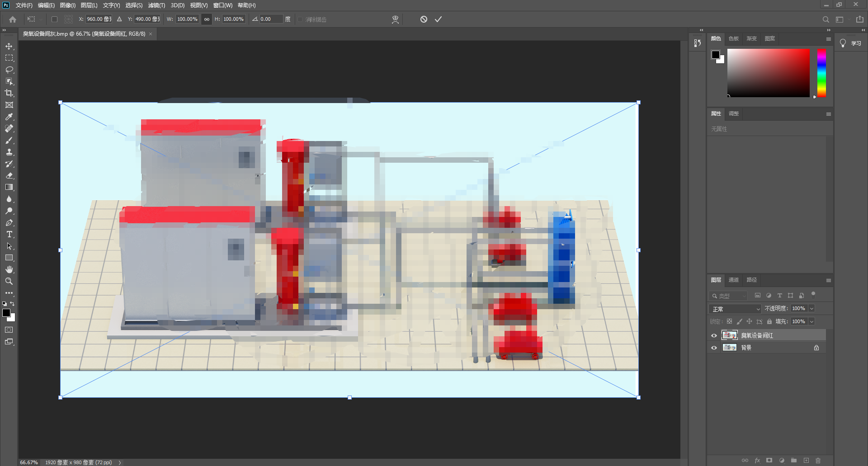868x466 pixels.
Task: Select the Horizontal Type tool
Action: pyautogui.click(x=9, y=234)
